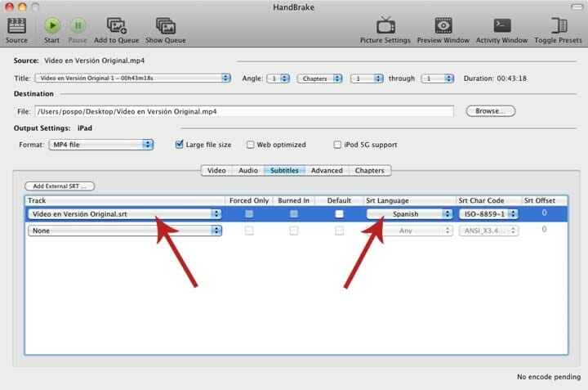Toggle Presets drawer icon
588x390 pixels.
pos(559,25)
